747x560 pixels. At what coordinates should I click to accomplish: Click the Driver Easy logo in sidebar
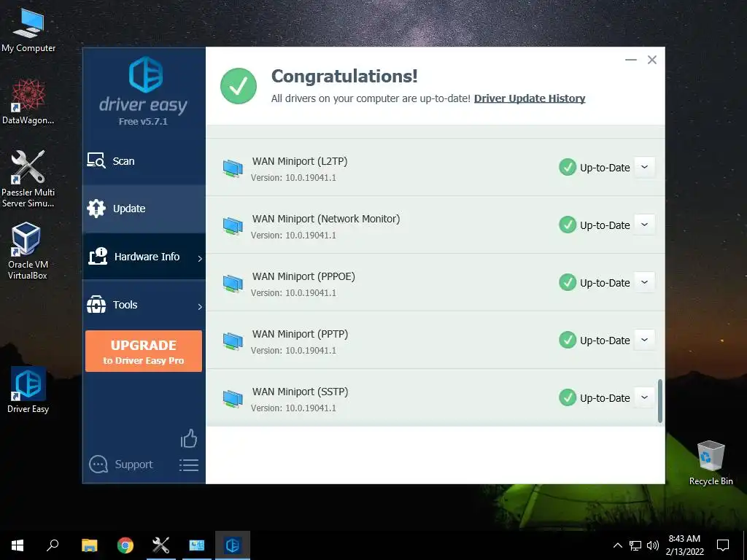coord(146,74)
